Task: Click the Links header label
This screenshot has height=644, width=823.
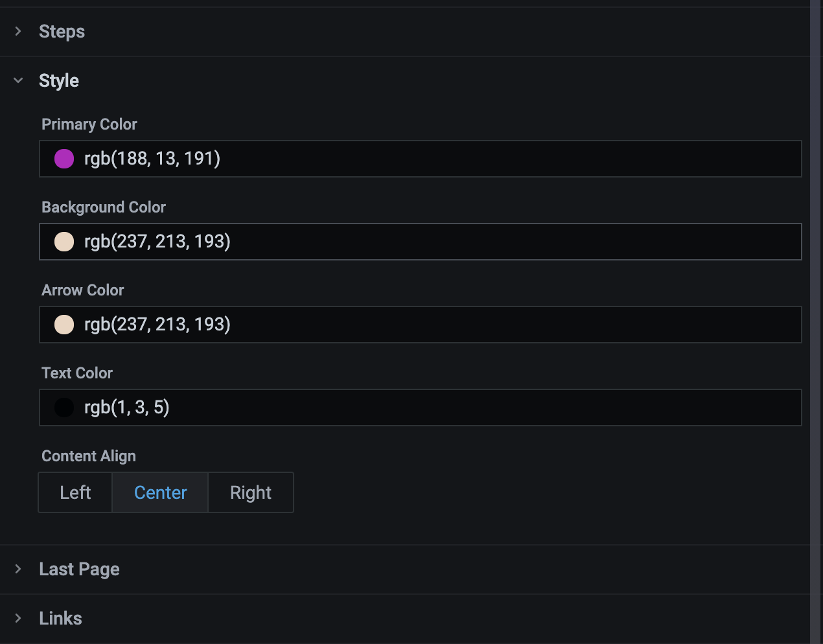Action: point(60,617)
